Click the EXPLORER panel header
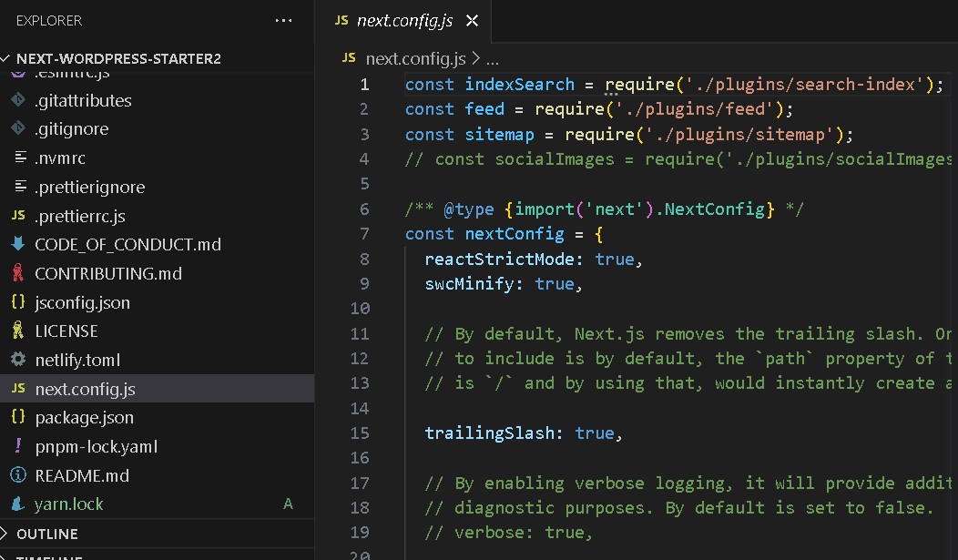This screenshot has width=958, height=560. (48, 20)
